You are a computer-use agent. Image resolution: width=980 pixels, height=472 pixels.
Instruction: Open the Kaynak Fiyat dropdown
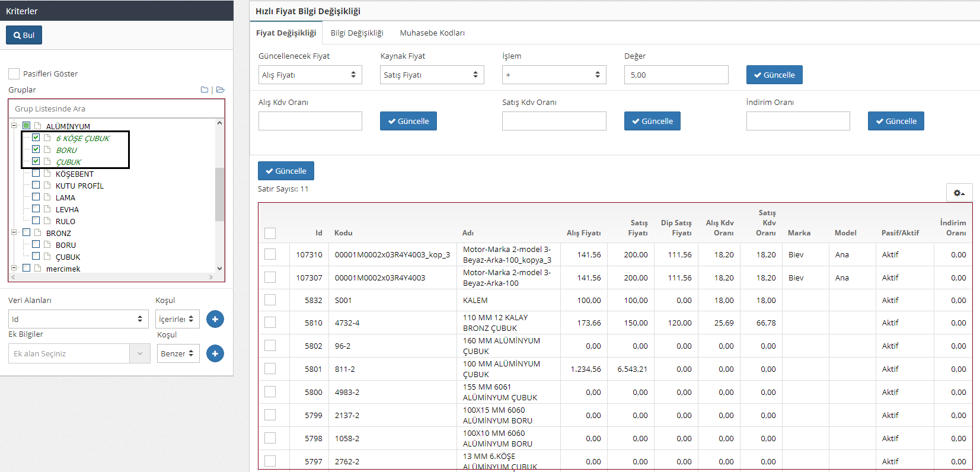click(432, 75)
